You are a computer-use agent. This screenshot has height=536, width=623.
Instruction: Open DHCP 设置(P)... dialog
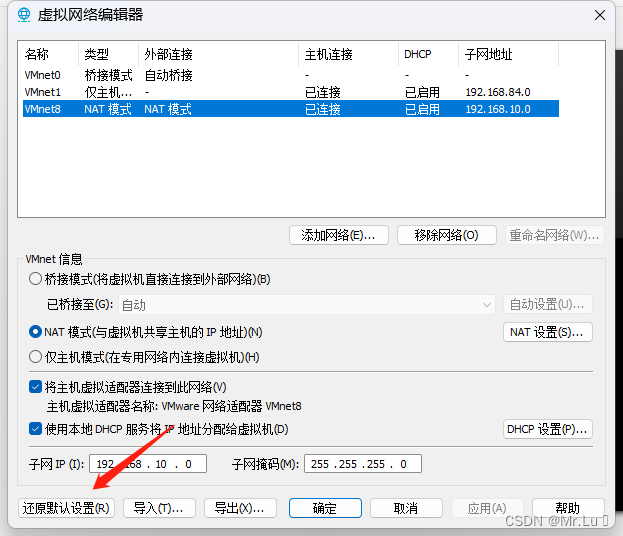tap(548, 429)
